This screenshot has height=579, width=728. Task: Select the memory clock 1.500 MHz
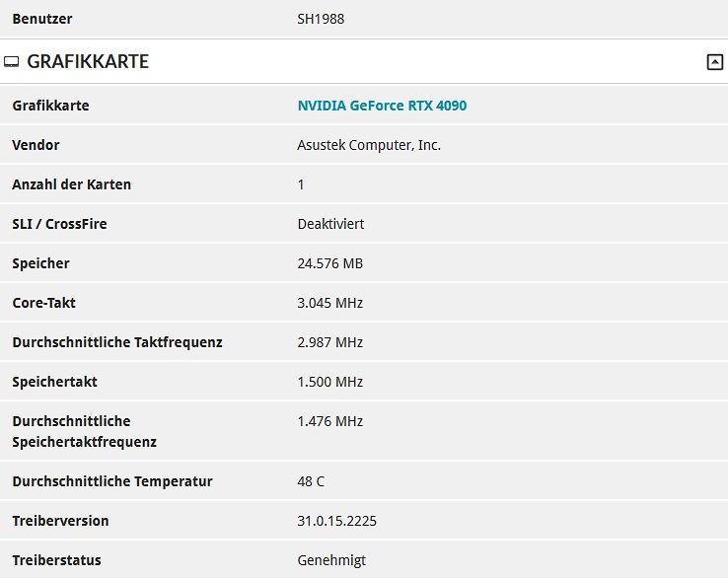point(330,382)
